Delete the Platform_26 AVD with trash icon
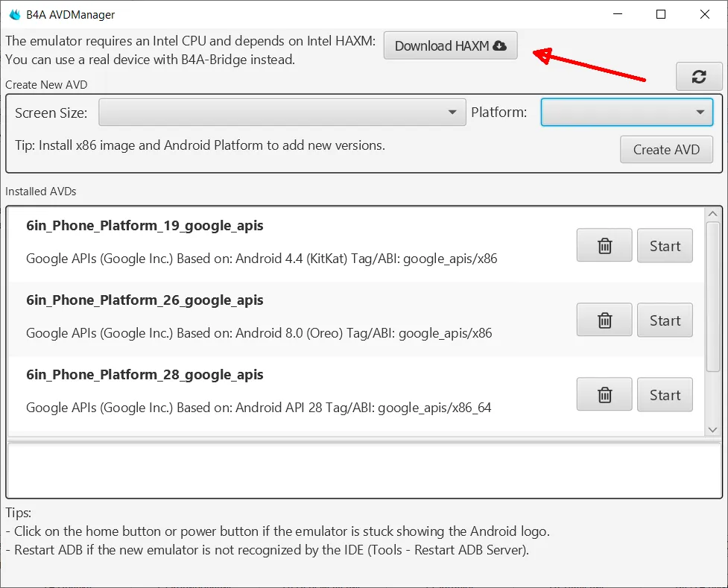Screen dimensions: 728x588 (x=604, y=320)
